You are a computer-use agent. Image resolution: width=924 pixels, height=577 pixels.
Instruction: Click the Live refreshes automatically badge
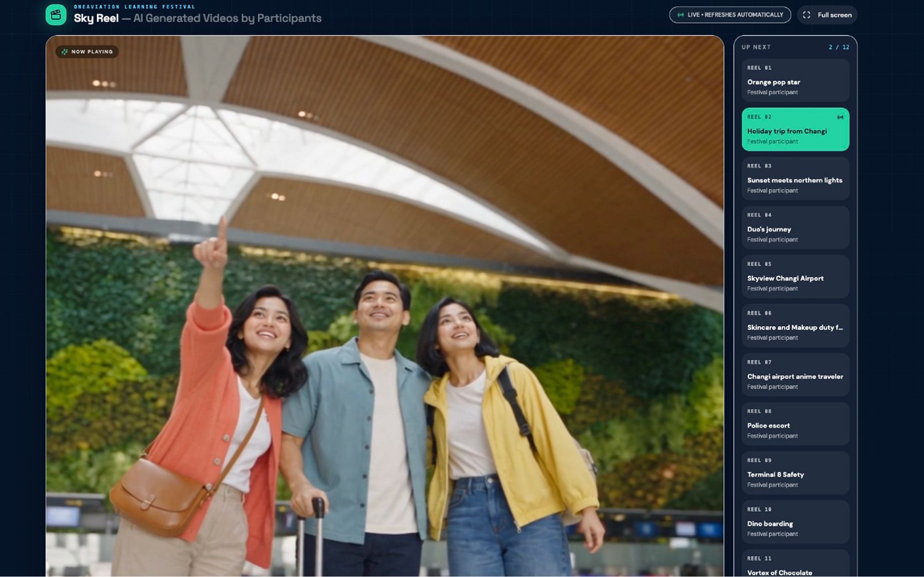(730, 15)
